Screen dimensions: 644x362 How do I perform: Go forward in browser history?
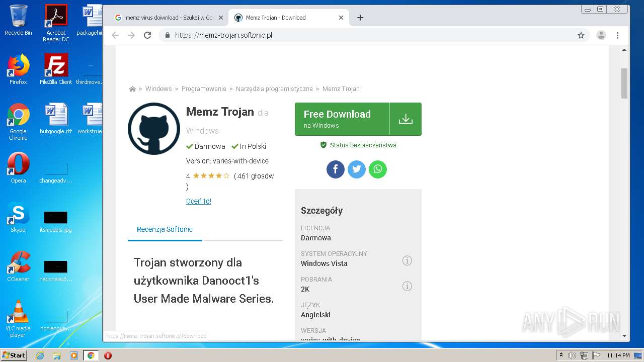131,35
